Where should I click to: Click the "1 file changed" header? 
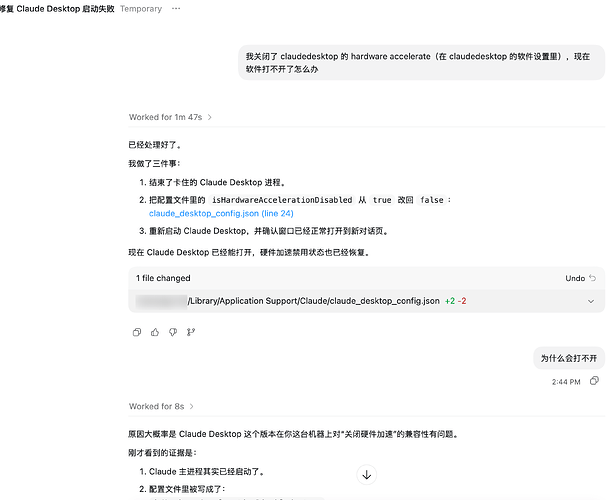(x=163, y=278)
